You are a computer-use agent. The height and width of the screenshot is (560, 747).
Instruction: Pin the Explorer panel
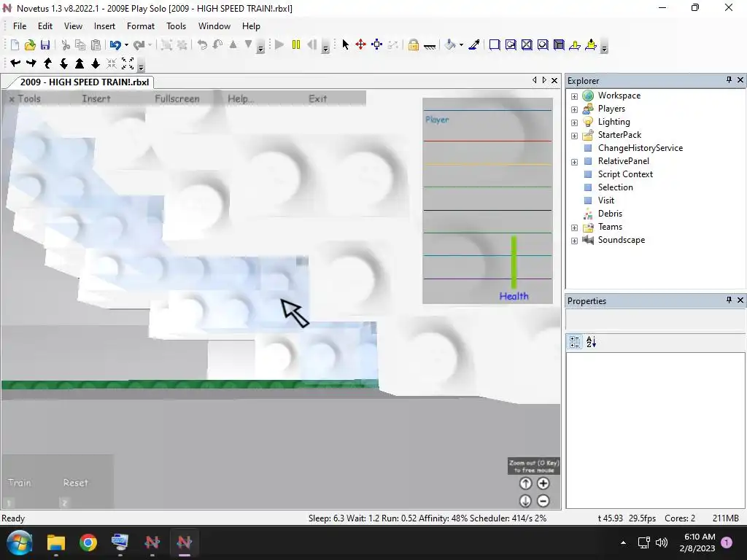pos(729,80)
